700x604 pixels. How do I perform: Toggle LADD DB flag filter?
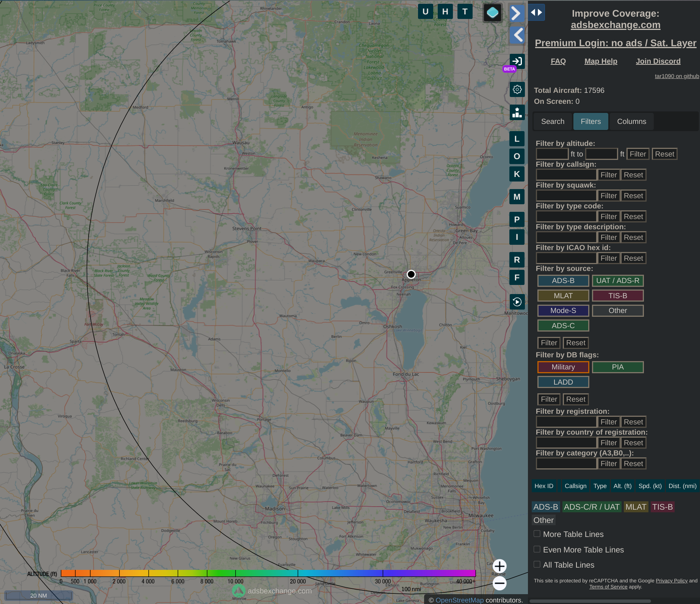(x=563, y=382)
